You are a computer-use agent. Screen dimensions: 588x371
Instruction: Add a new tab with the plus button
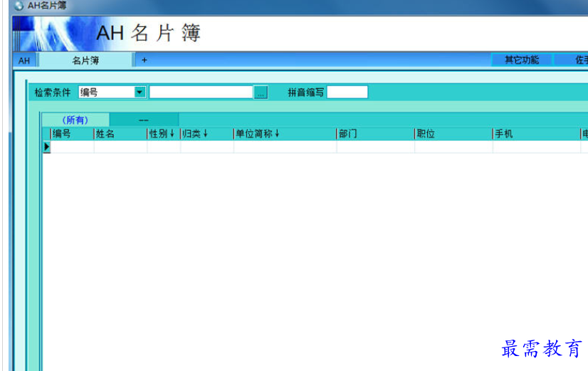click(x=145, y=60)
